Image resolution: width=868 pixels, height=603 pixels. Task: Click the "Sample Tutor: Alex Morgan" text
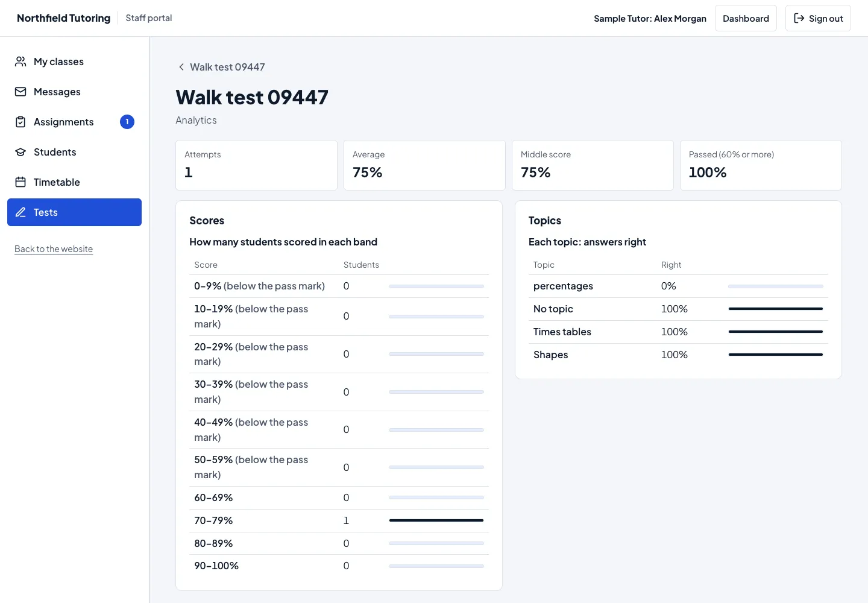pyautogui.click(x=650, y=19)
